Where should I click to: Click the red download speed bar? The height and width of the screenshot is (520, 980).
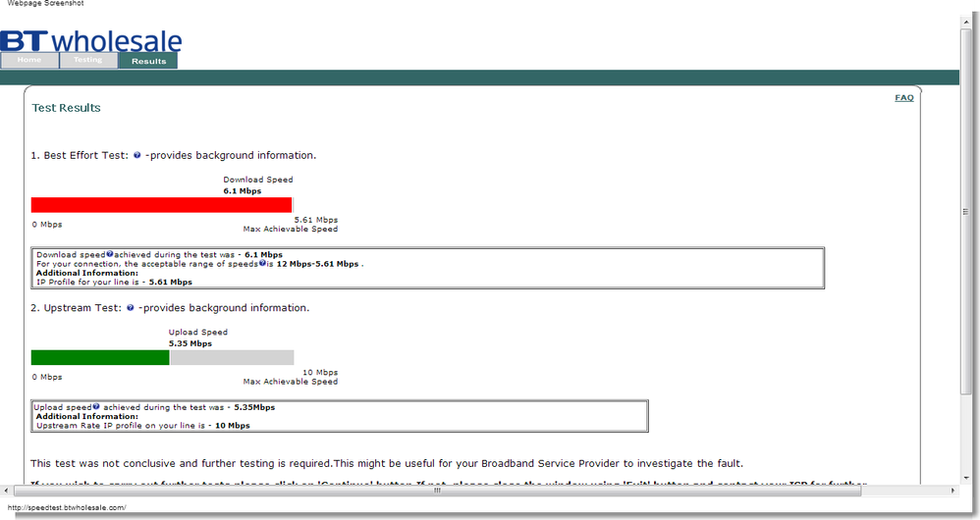161,205
